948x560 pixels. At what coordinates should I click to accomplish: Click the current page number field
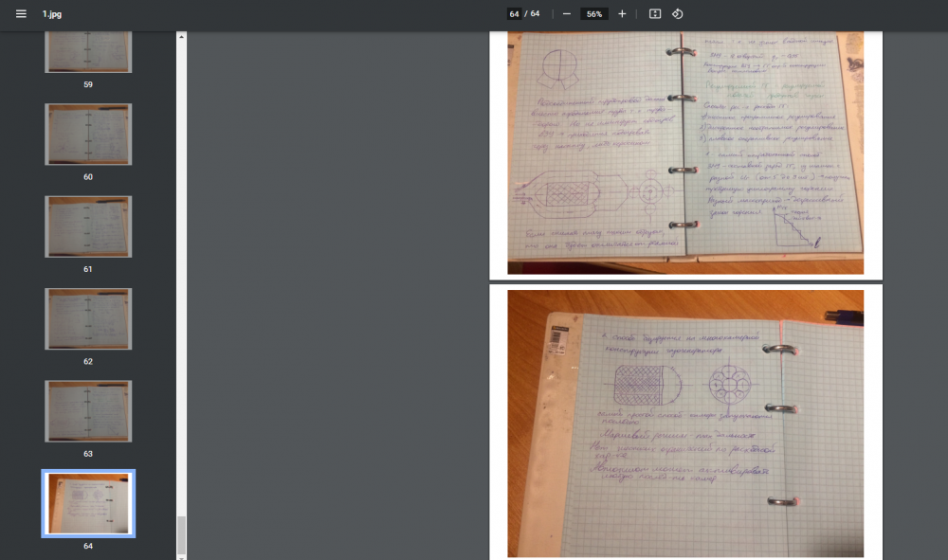click(x=514, y=14)
